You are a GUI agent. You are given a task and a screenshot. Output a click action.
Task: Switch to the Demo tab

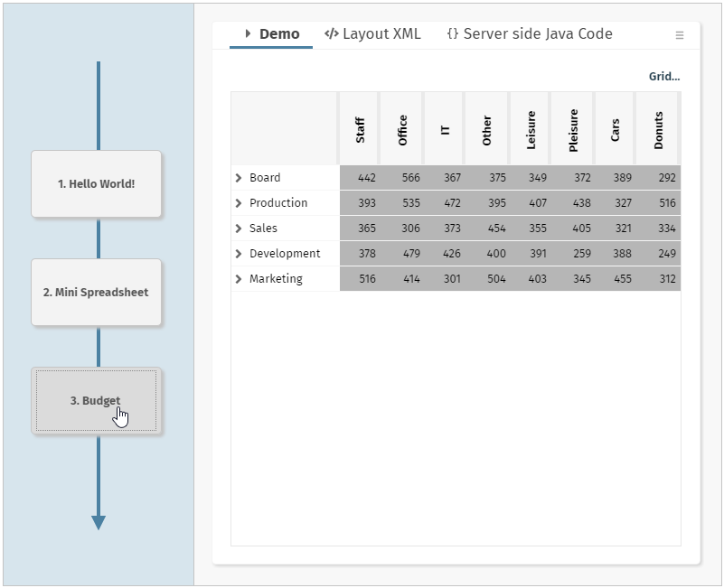[x=271, y=34]
